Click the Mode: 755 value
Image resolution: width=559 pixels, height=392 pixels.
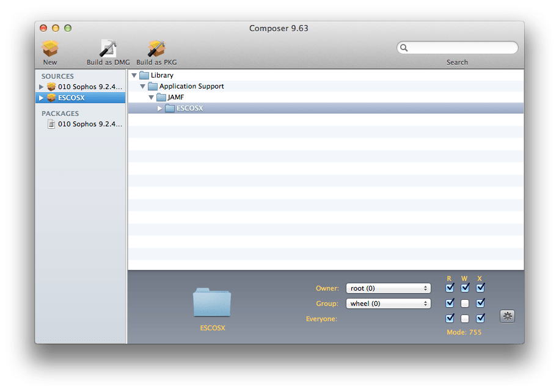tap(464, 332)
